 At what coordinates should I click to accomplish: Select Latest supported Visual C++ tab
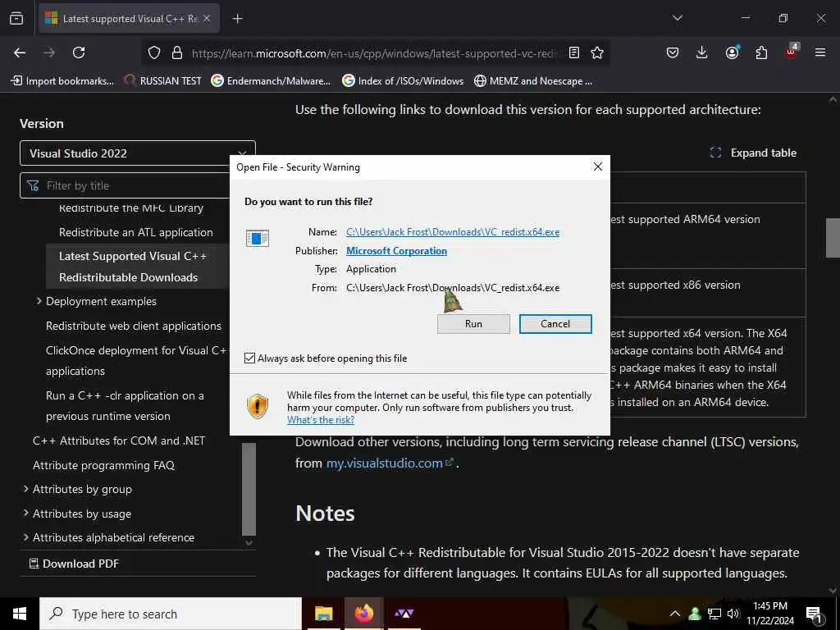(129, 18)
